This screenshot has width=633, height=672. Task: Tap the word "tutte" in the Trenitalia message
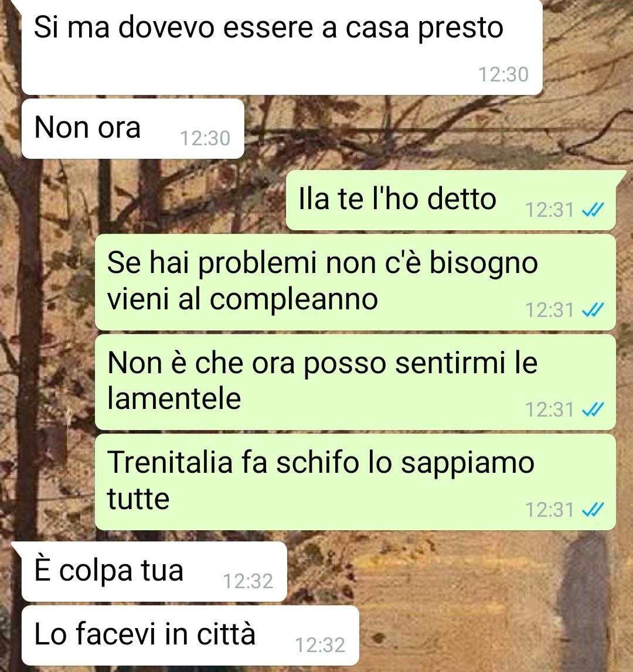click(x=138, y=499)
